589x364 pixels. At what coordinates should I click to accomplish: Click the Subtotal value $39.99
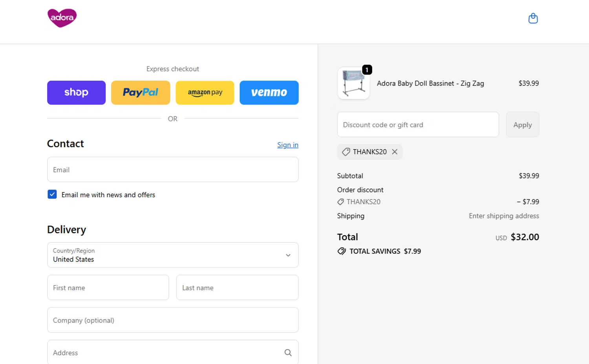pyautogui.click(x=529, y=176)
